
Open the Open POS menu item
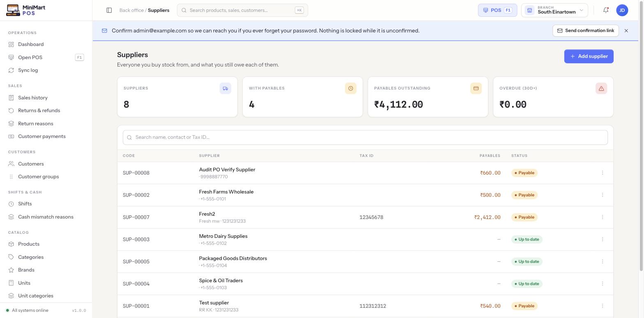coord(46,58)
